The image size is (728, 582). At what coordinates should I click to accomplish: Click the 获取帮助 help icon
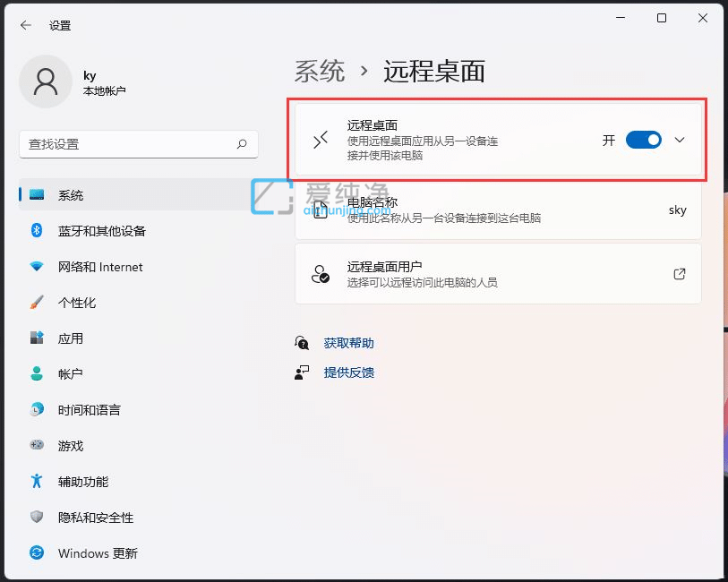[x=302, y=343]
